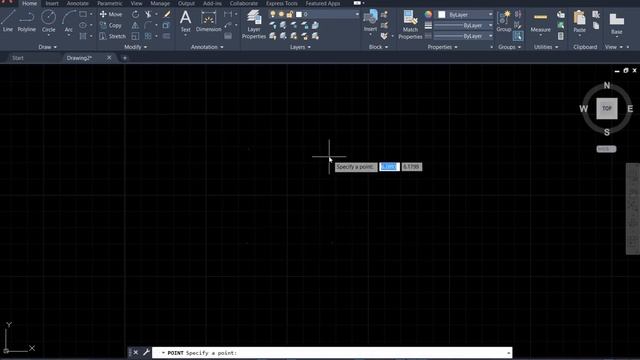Click the Ungroup icon
The width and height of the screenshot is (640, 360).
(518, 14)
